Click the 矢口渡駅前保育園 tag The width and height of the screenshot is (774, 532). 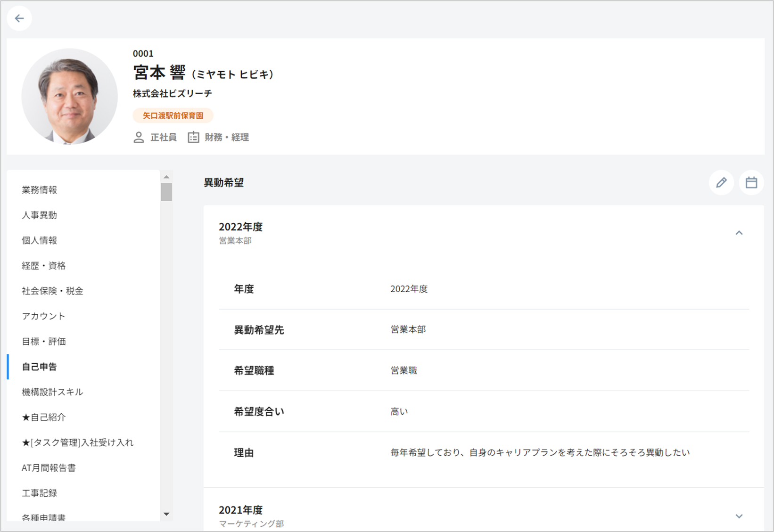point(173,115)
